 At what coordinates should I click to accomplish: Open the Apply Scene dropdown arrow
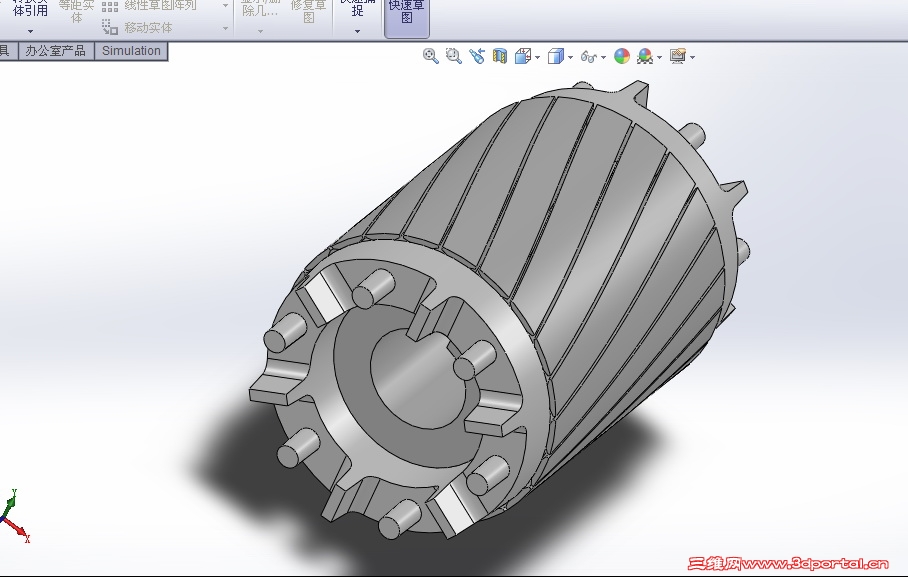[660, 57]
